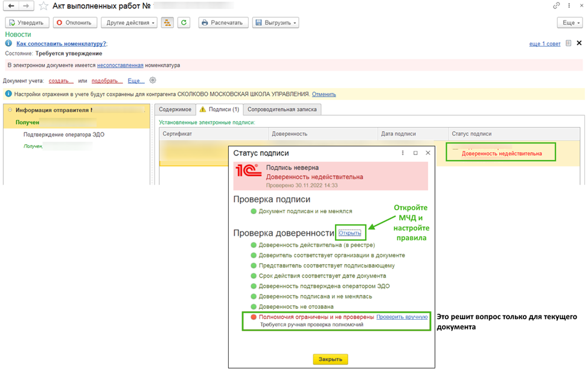Click Утвердить button

click(27, 23)
